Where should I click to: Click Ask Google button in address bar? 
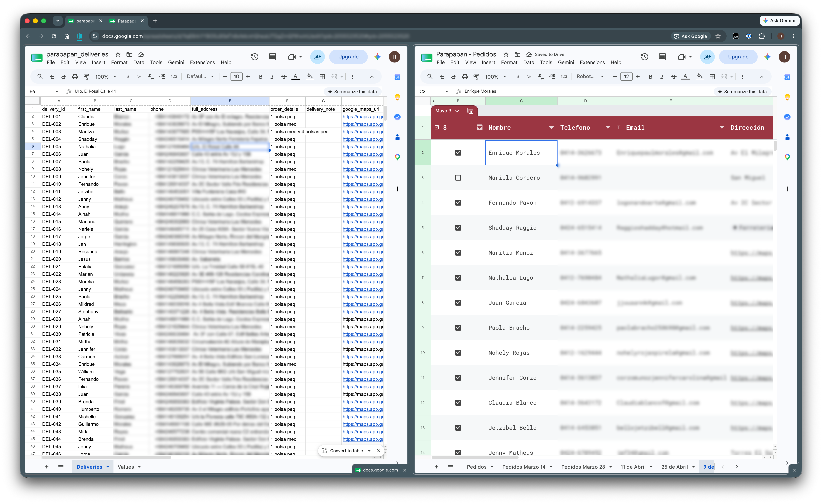point(690,36)
